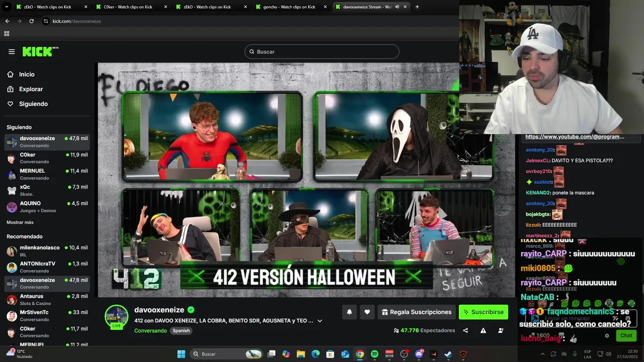
Task: Open Spotify from taskbar
Action: point(374,354)
